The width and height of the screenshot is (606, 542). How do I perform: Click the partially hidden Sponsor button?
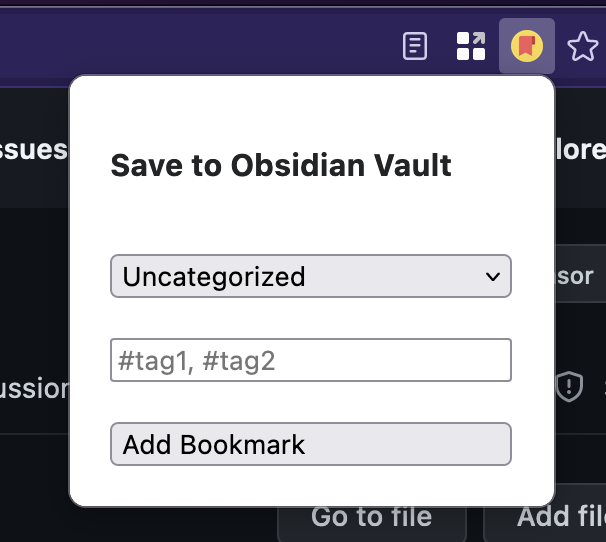point(580,276)
